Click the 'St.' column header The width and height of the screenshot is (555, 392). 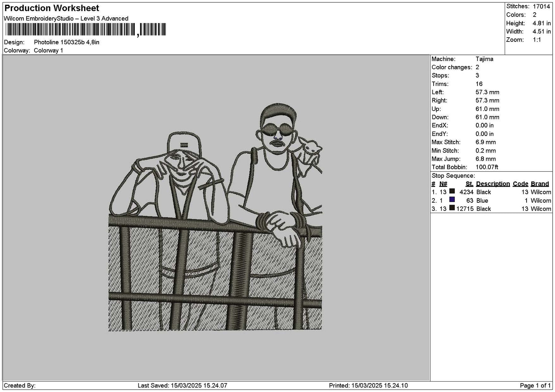[x=469, y=184]
